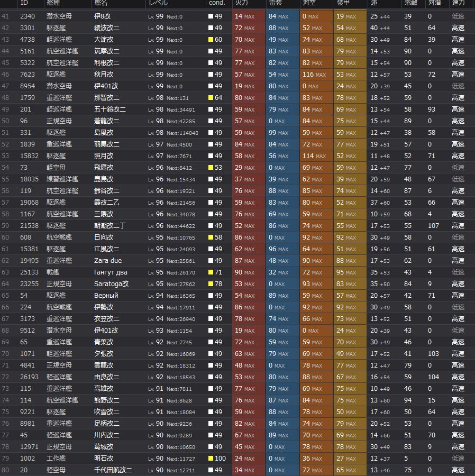The image size is (475, 476).
Task: Click the white condition square for Zara due
Action: (211, 261)
